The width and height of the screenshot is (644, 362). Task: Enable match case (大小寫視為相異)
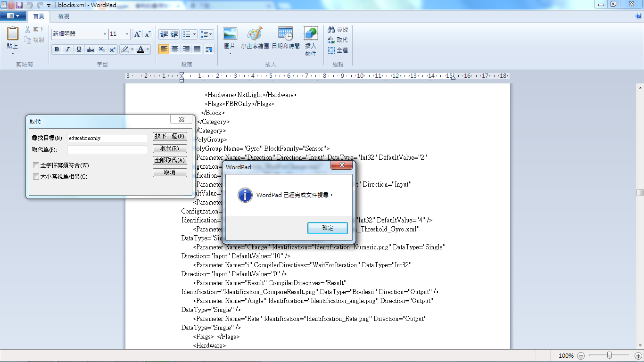point(36,177)
